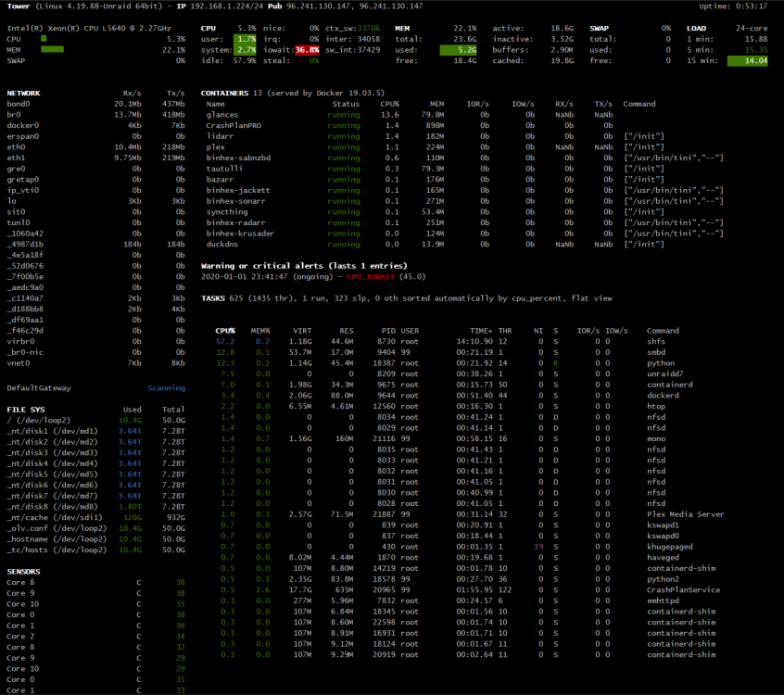Click the alert timestamp 2020-01-01 23:41:47
Viewport: 784px width, 695px height.
245,277
